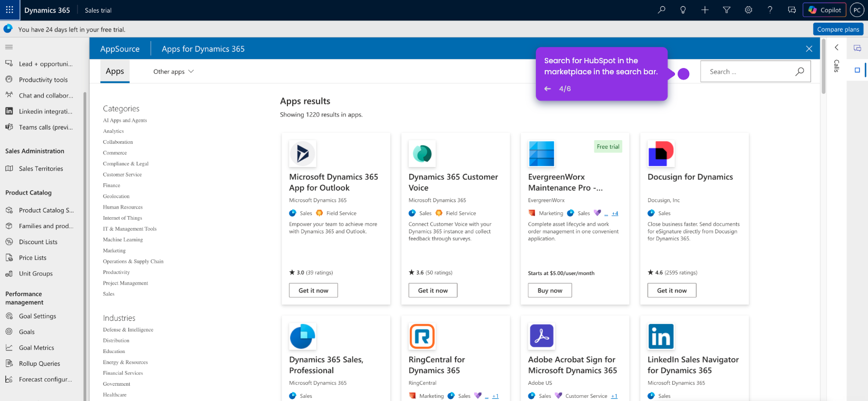The image size is (868, 401).
Task: Open the app launcher waffle icon
Action: click(x=9, y=10)
